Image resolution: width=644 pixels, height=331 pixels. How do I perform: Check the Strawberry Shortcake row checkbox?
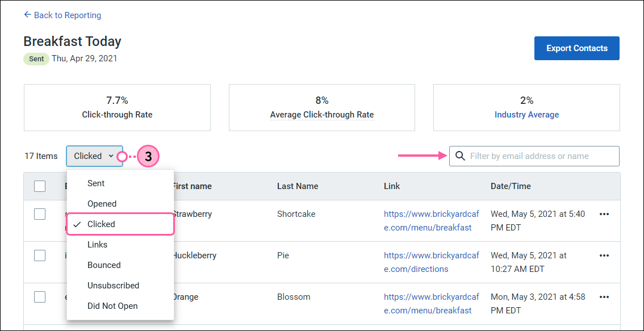(40, 214)
